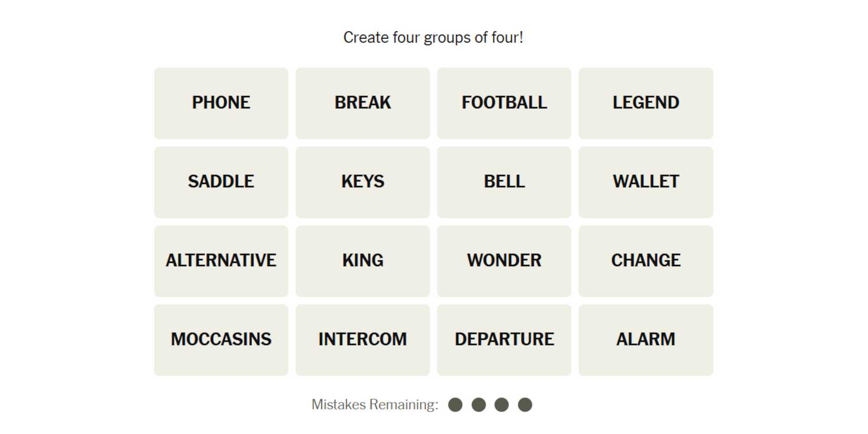This screenshot has height=434, width=868.
Task: Select the LEGEND word tile
Action: coord(645,103)
